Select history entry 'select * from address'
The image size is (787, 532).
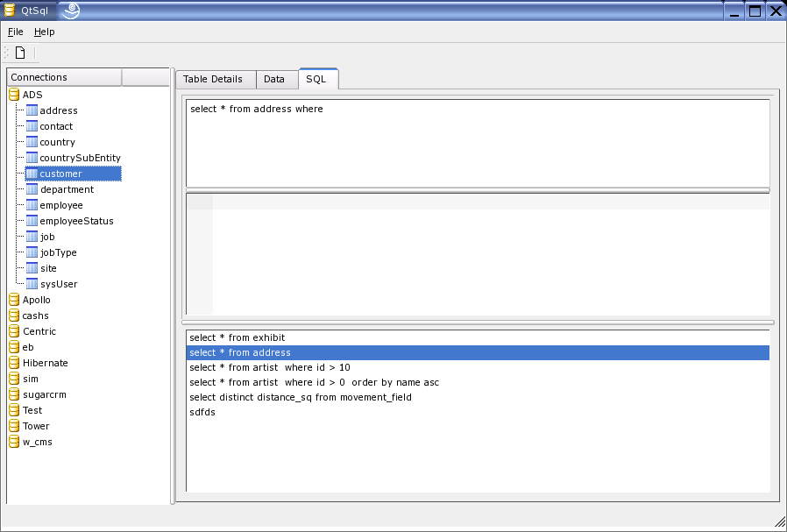point(478,353)
